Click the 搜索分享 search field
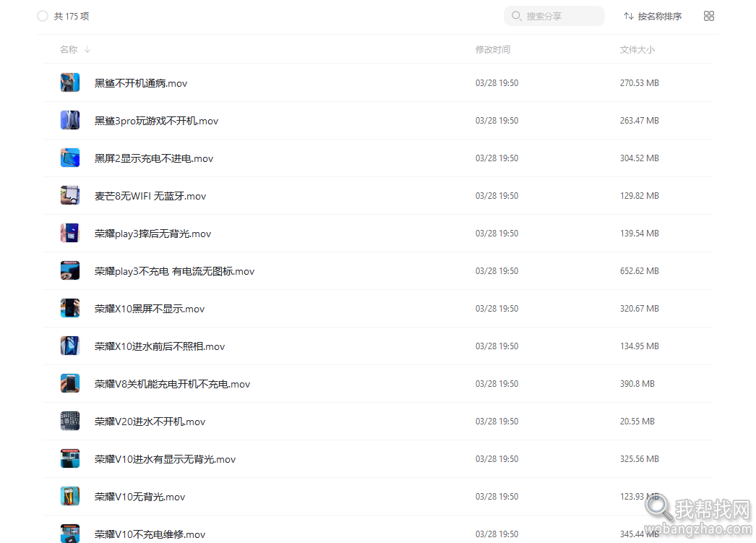756x543 pixels. point(554,16)
